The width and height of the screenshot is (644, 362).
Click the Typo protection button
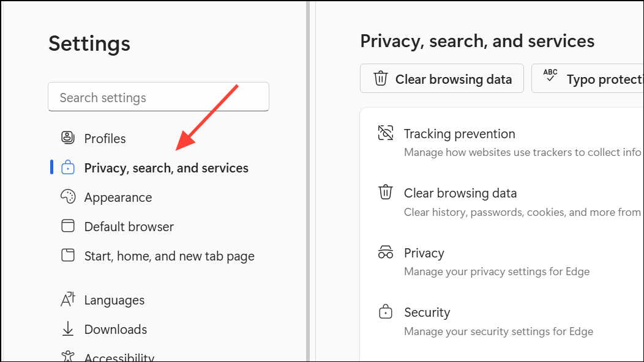click(x=588, y=78)
